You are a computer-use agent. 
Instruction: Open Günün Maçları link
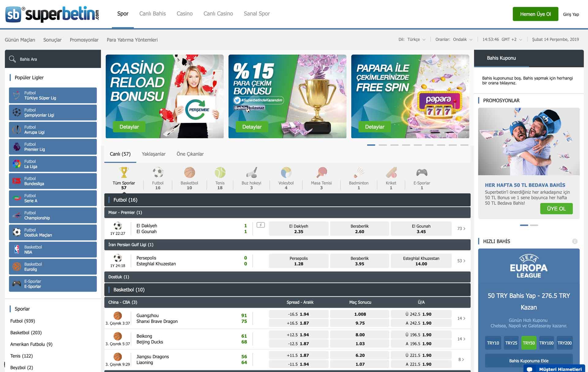[x=20, y=40]
